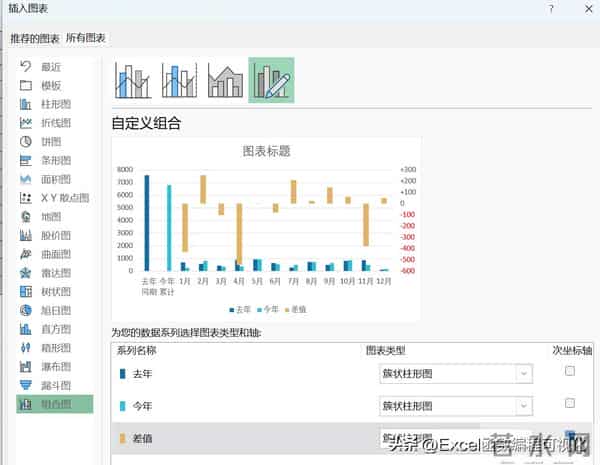The width and height of the screenshot is (600, 465).
Task: Choose column-line on secondary axis subtype
Action: pos(179,80)
